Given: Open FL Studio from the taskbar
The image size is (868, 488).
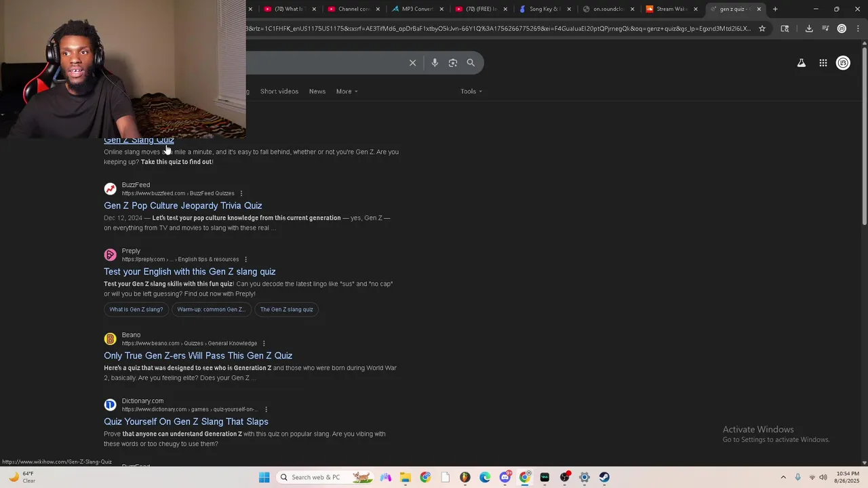Looking at the screenshot, I should coord(465,477).
